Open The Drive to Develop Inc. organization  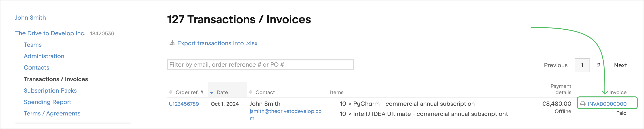coord(50,33)
